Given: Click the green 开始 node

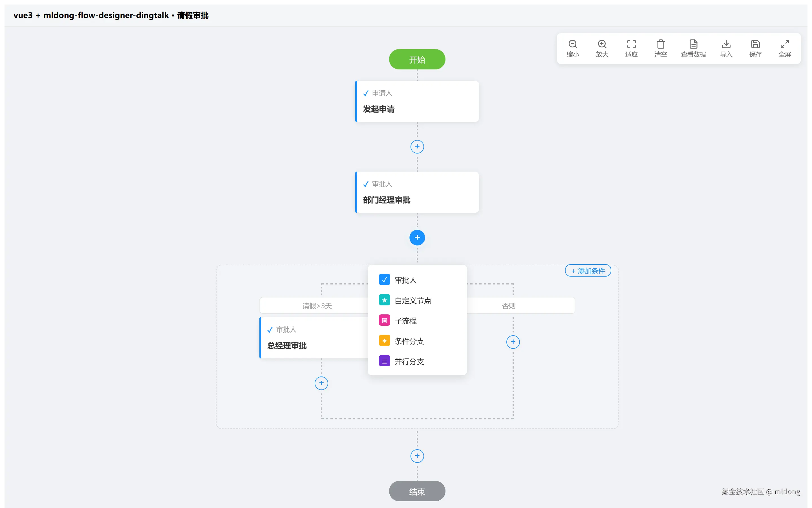Looking at the screenshot, I should [417, 60].
